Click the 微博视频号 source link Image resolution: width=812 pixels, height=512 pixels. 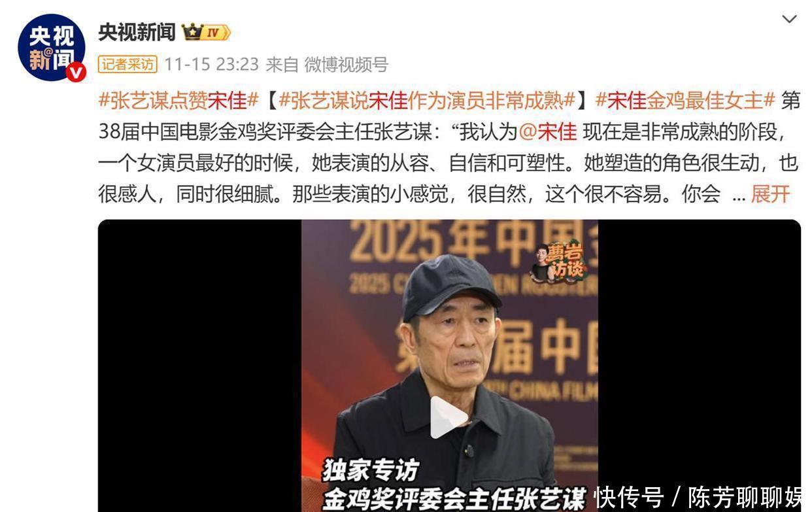click(346, 64)
